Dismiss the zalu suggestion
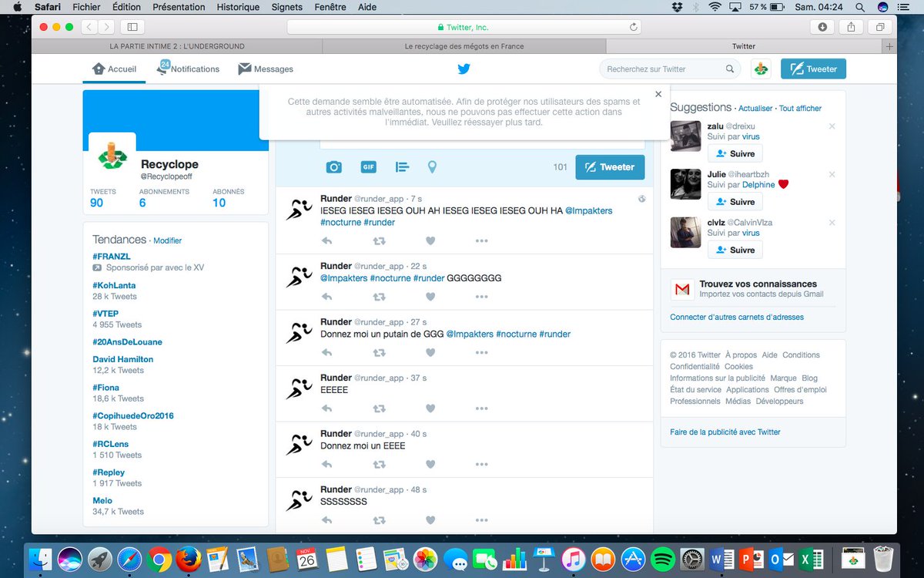This screenshot has width=924, height=578. point(832,126)
